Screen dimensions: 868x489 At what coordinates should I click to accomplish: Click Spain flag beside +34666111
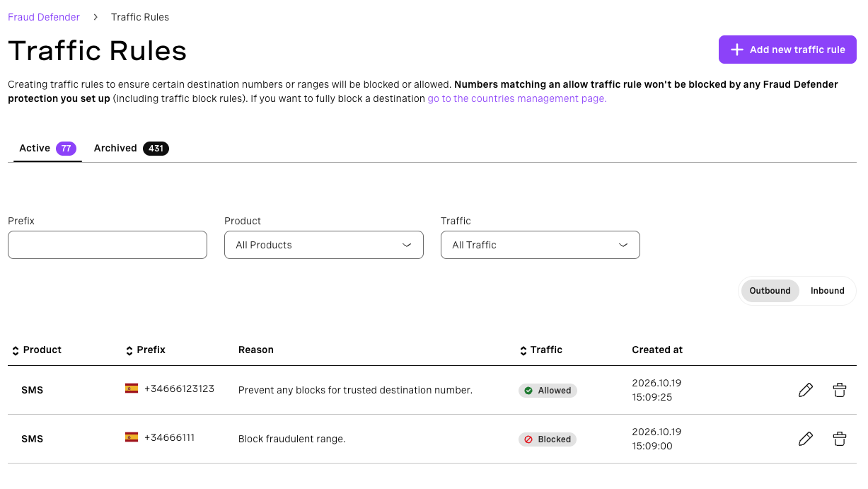coord(132,437)
